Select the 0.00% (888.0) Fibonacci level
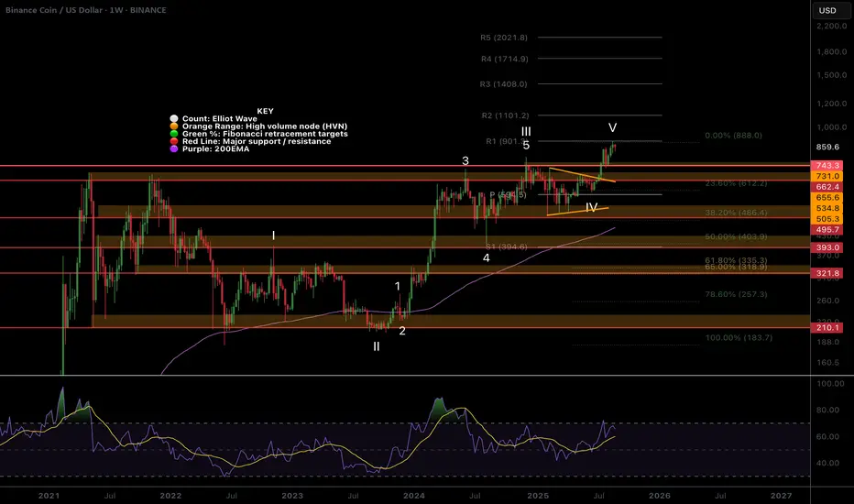 click(733, 135)
